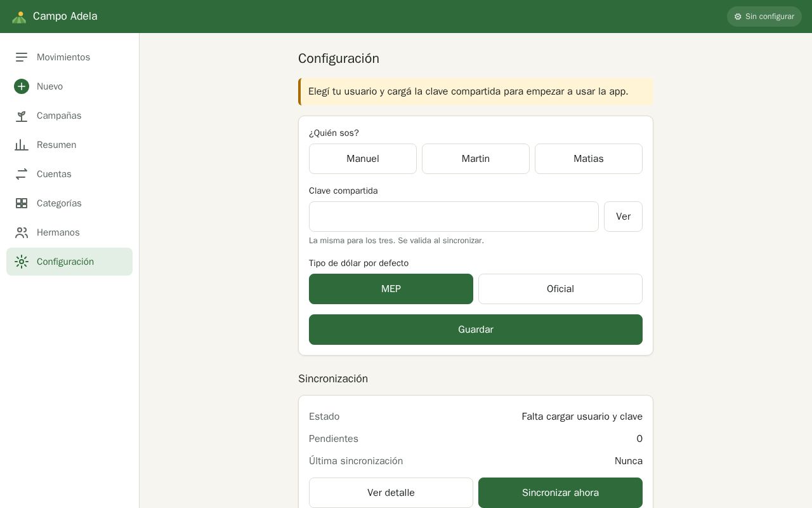Click the Nuevo plus icon
The image size is (812, 508).
(x=22, y=86)
